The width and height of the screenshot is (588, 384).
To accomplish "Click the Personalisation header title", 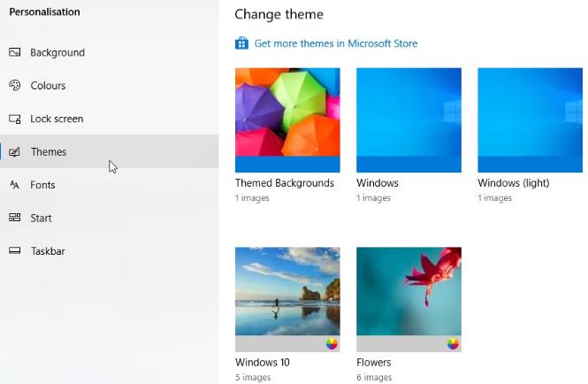I will (x=44, y=12).
